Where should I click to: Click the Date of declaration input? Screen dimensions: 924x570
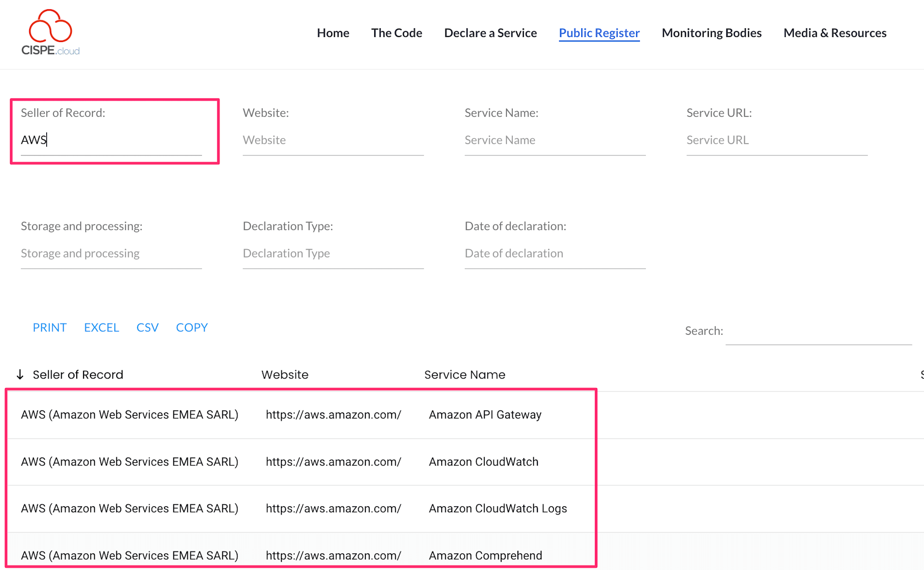coord(555,253)
